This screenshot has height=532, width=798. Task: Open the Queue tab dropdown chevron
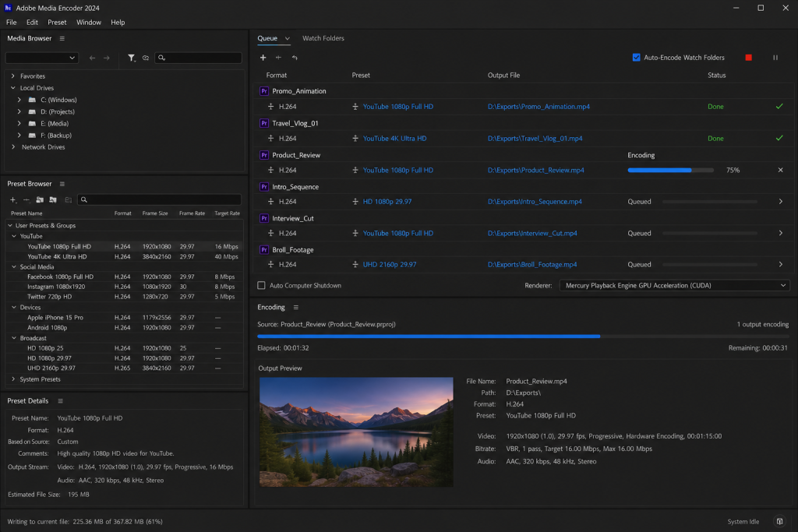287,39
